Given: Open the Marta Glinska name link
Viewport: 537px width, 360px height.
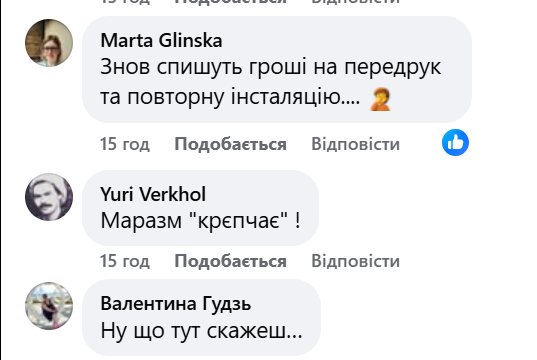Looking at the screenshot, I should pyautogui.click(x=161, y=41).
